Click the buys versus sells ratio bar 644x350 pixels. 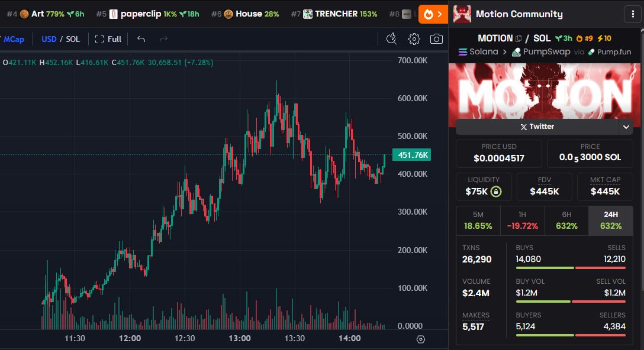point(571,268)
